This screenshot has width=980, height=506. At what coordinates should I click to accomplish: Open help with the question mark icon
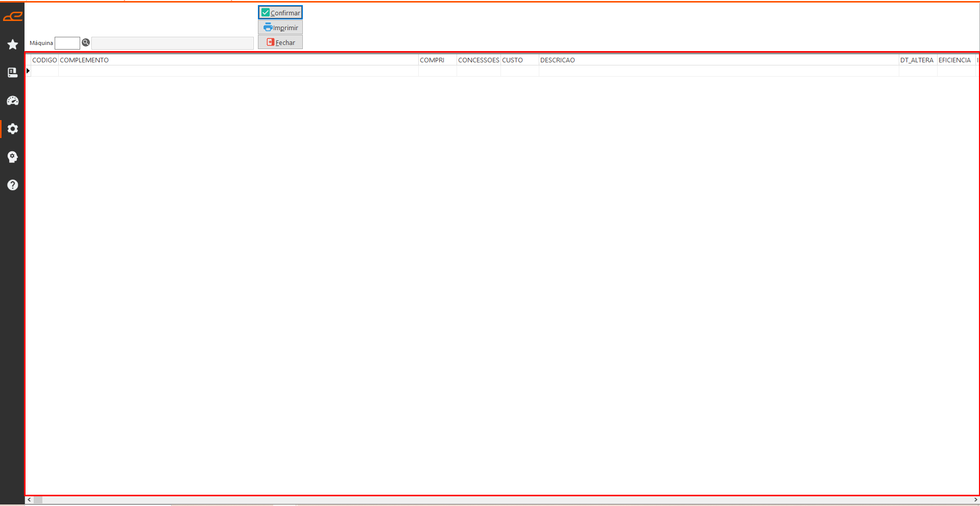[13, 185]
